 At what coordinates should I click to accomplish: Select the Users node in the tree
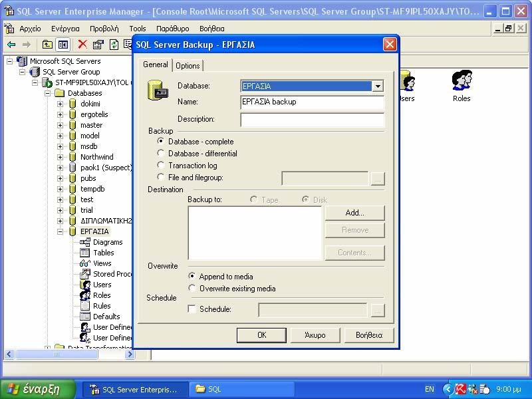102,285
